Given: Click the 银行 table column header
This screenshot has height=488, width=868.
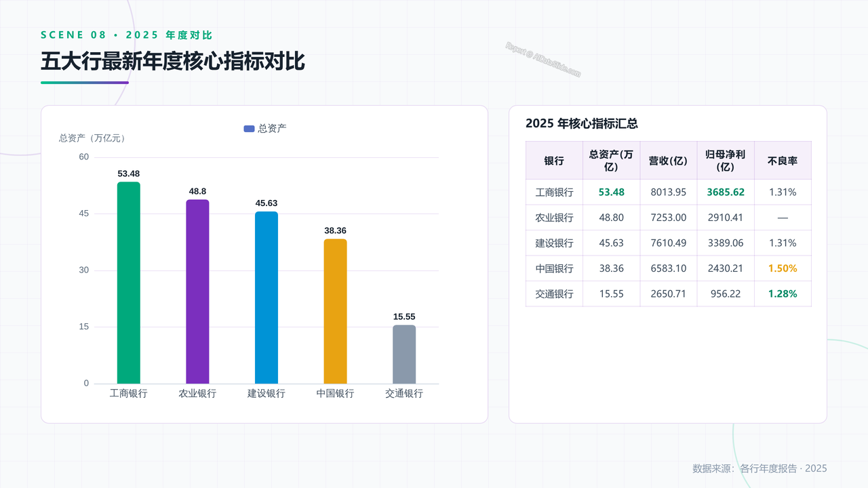Looking at the screenshot, I should click(554, 161).
